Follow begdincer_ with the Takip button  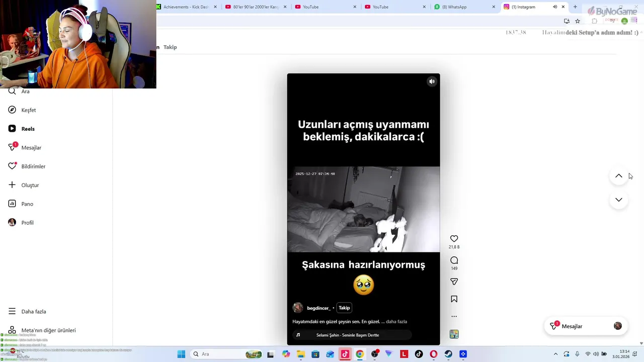[344, 308]
